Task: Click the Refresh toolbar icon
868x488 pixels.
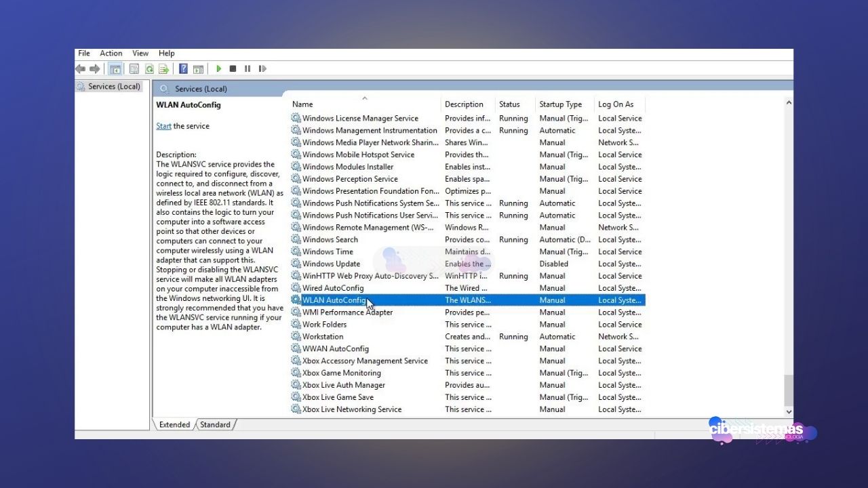Action: (149, 68)
